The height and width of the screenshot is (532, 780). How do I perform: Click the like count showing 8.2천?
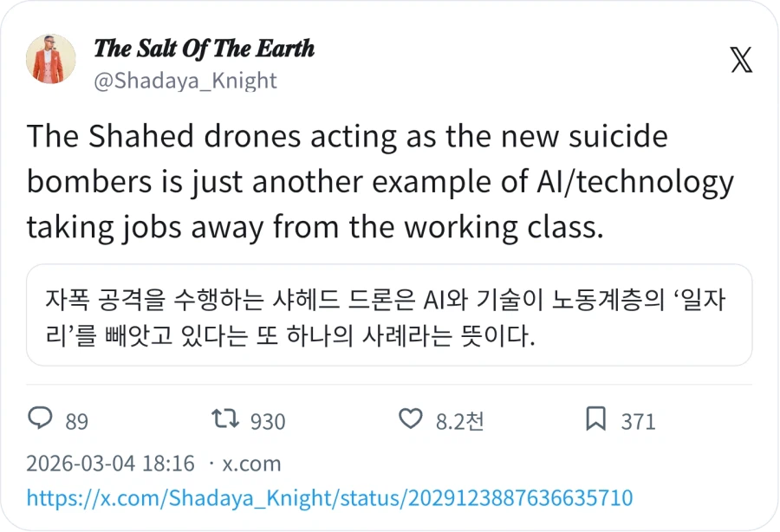point(459,422)
